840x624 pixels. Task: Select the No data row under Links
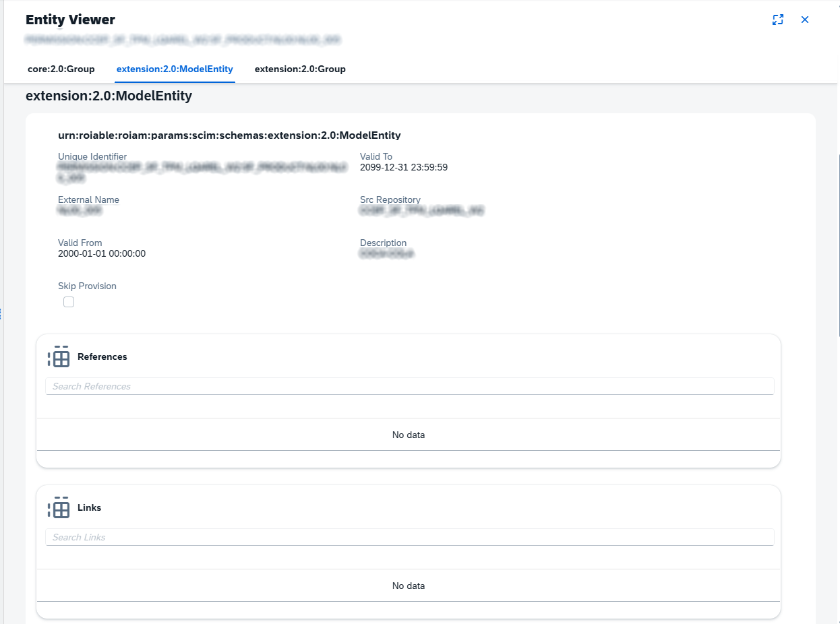click(x=409, y=586)
